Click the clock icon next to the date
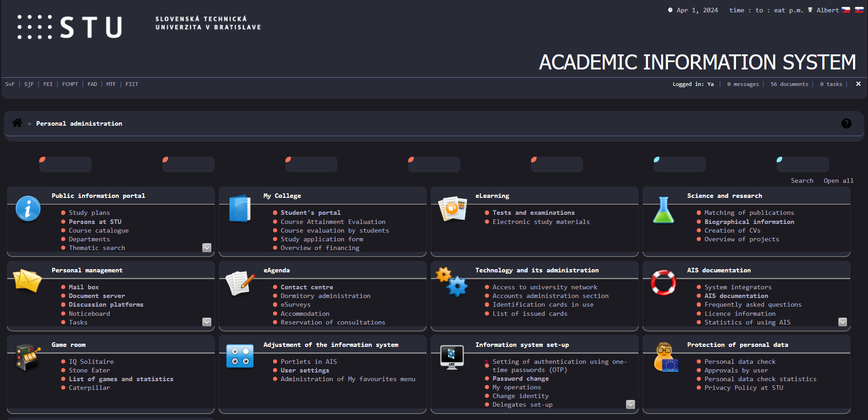This screenshot has height=420, width=868. point(670,10)
